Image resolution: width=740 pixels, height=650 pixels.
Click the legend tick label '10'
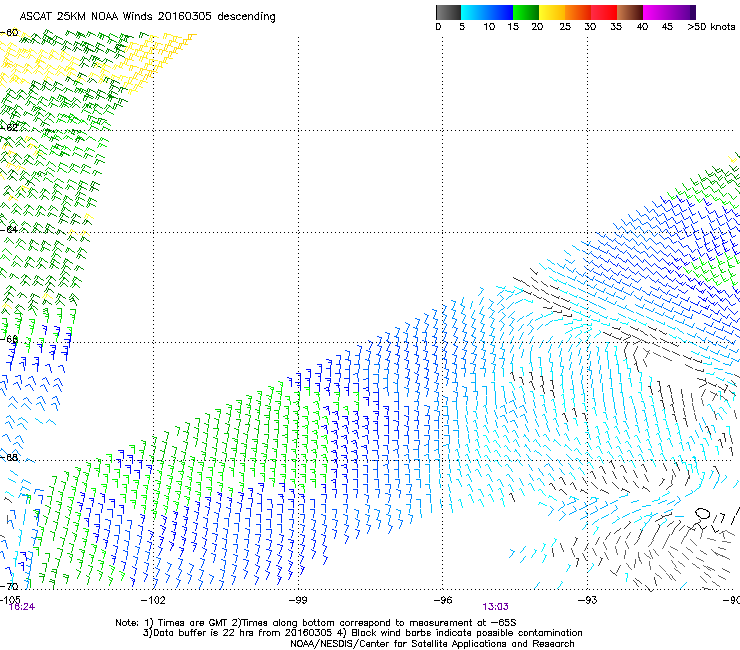pyautogui.click(x=489, y=27)
